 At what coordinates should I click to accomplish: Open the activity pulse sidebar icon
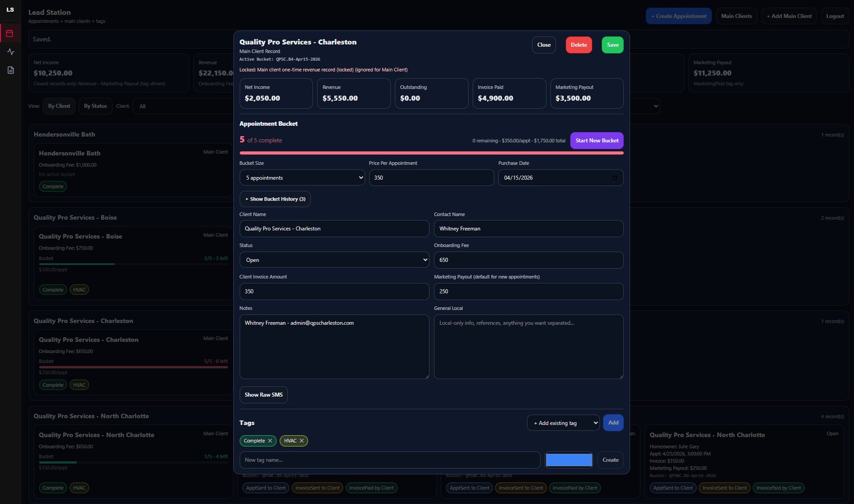[x=10, y=52]
